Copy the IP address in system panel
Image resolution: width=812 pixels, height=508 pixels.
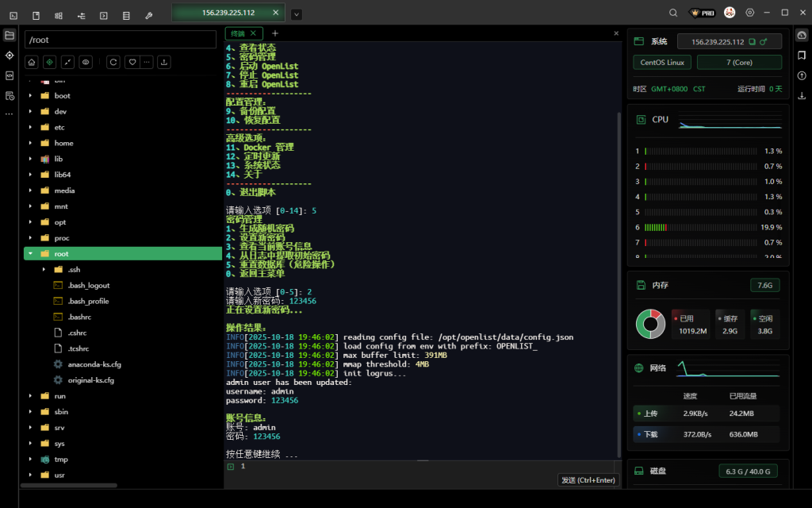(752, 41)
